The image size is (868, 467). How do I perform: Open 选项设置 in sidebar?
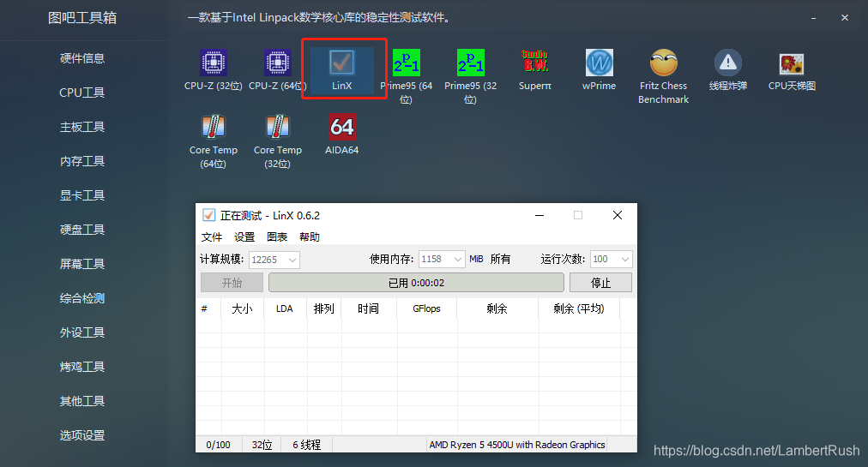click(82, 435)
